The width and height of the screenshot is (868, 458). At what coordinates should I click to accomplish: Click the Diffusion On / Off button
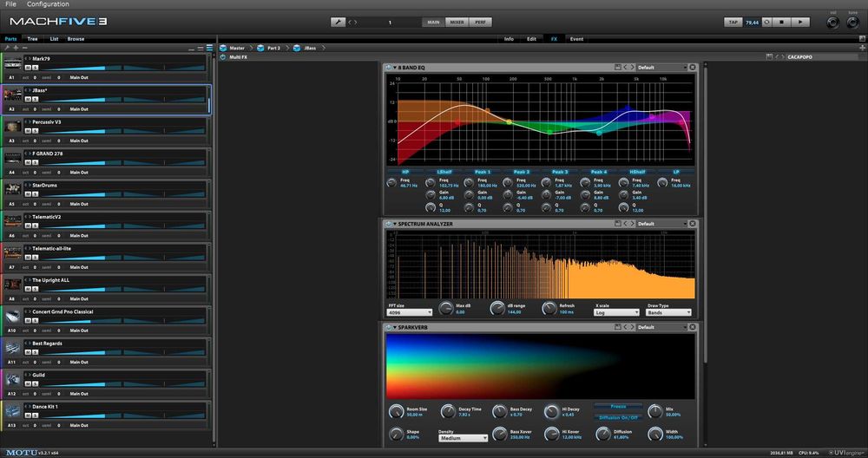coord(618,417)
